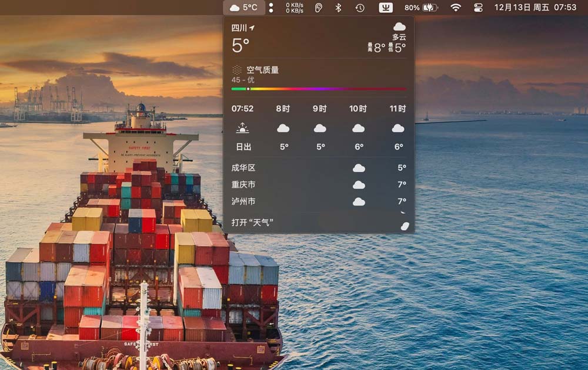Open the 泸州市 weather row
This screenshot has height=370, width=588.
coord(318,201)
